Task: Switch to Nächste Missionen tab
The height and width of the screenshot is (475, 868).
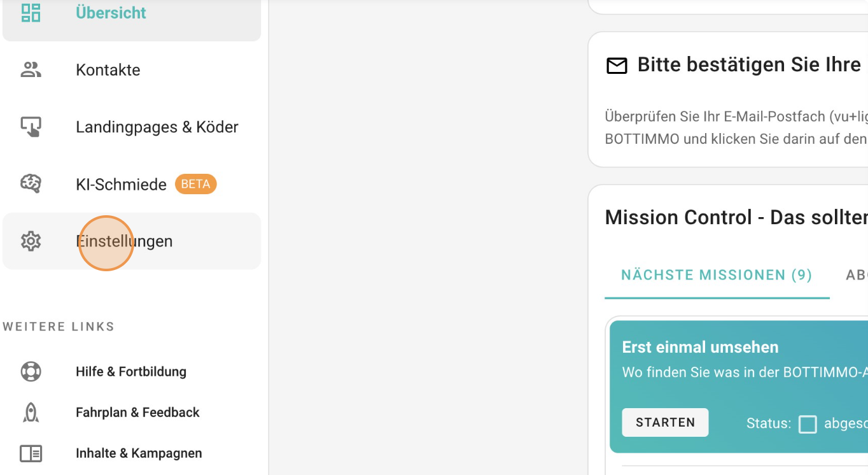Action: pyautogui.click(x=717, y=275)
